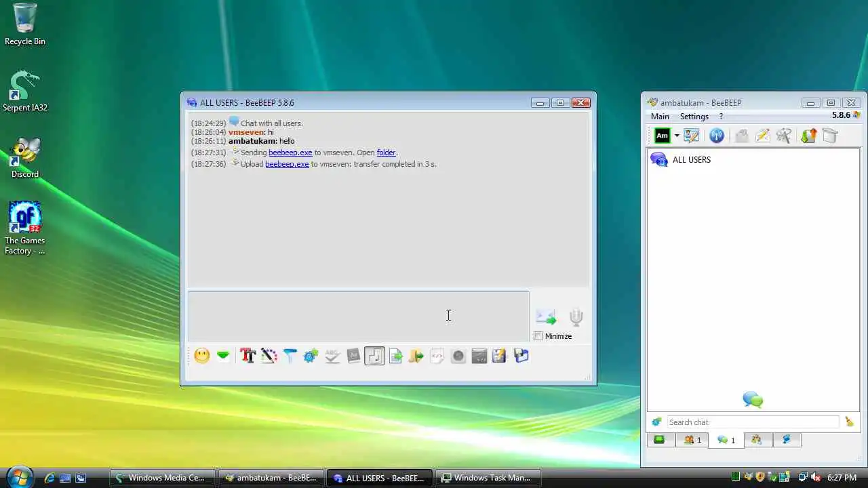Toggle the ABC spell check icon
Screen dimensions: 868x488
tap(332, 356)
